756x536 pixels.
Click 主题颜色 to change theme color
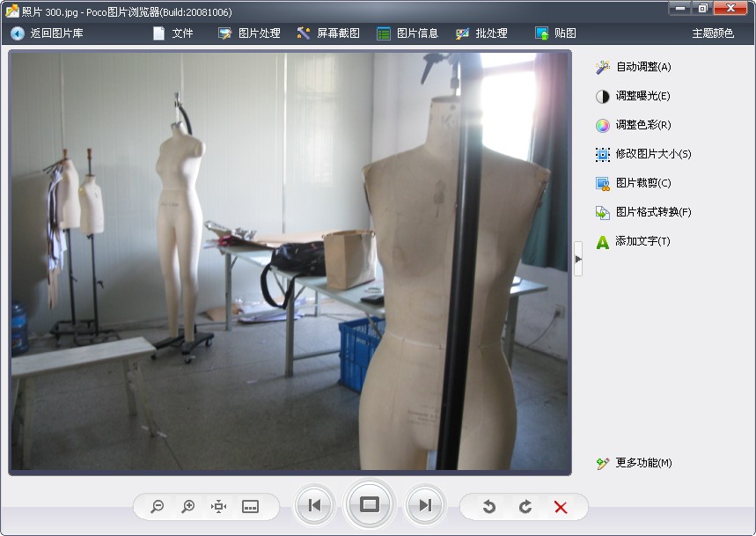coord(713,33)
